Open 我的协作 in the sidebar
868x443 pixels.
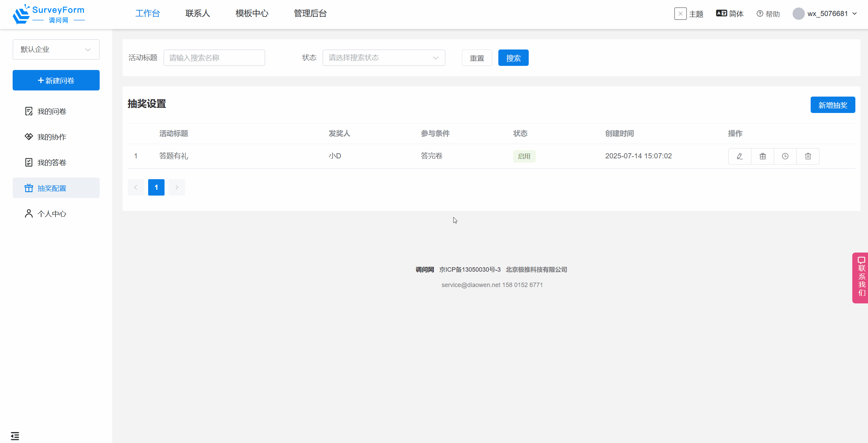pyautogui.click(x=52, y=137)
